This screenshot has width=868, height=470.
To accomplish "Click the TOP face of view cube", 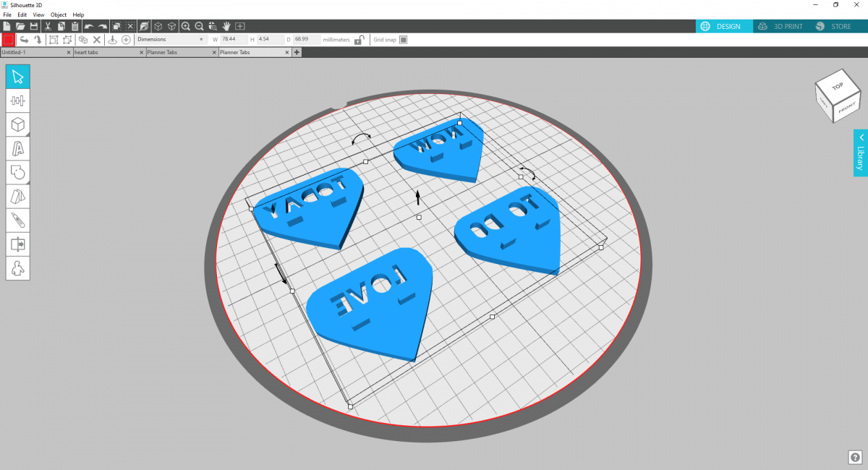I will (837, 85).
